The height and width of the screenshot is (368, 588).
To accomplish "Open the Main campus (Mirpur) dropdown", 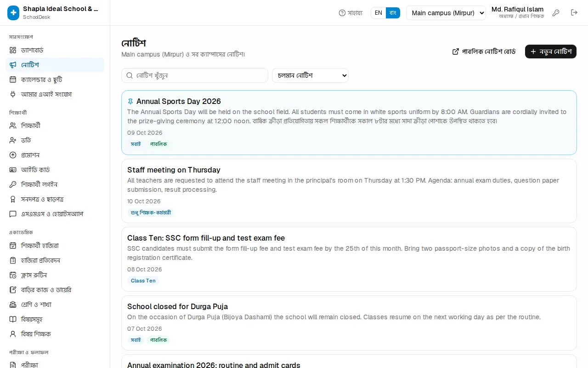I will click(446, 13).
